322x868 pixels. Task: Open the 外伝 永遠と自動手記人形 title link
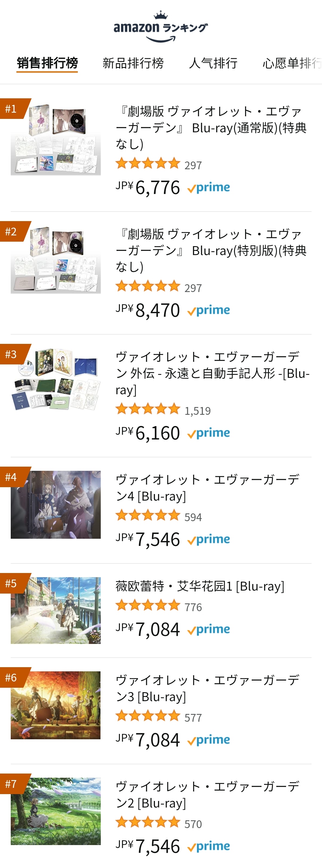pyautogui.click(x=212, y=373)
